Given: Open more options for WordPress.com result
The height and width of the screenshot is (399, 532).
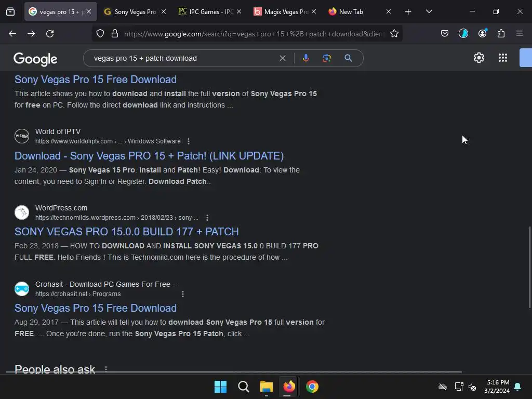Looking at the screenshot, I should pos(207,218).
